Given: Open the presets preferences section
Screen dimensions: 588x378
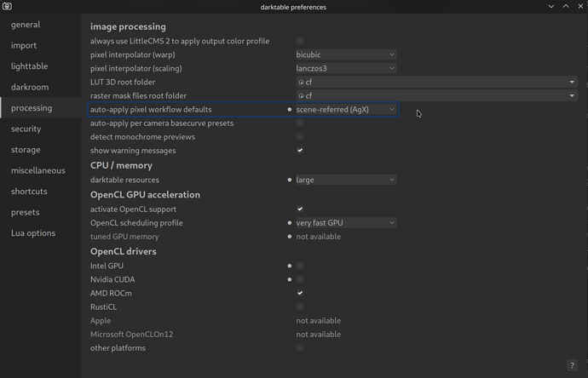Looking at the screenshot, I should coord(26,212).
